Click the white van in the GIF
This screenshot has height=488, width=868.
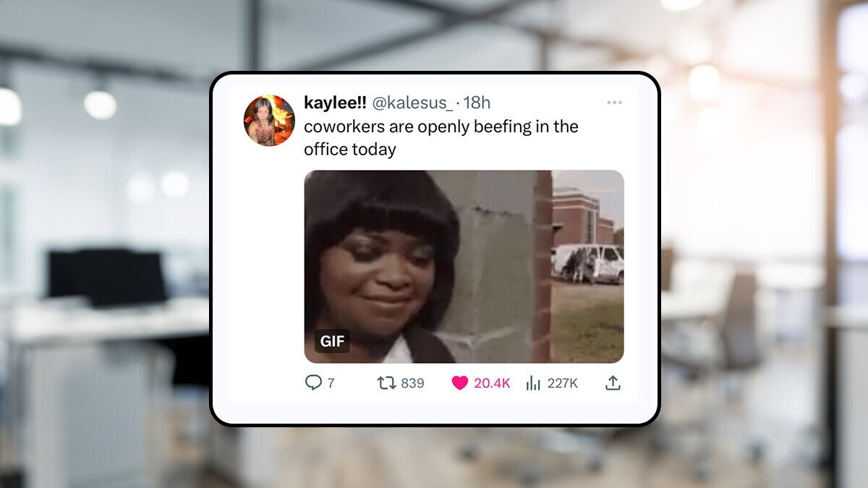[x=587, y=264]
